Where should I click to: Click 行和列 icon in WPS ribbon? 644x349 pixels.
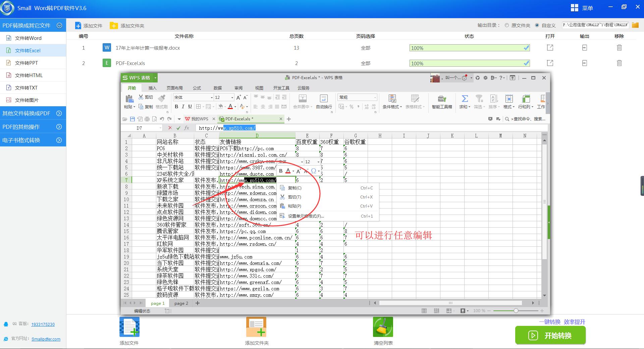coord(526,98)
